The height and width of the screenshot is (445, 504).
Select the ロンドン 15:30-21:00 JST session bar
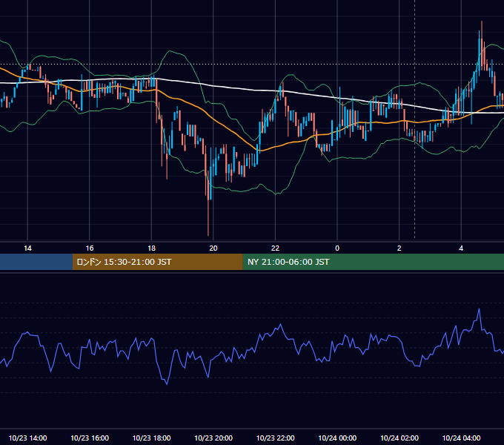point(157,262)
